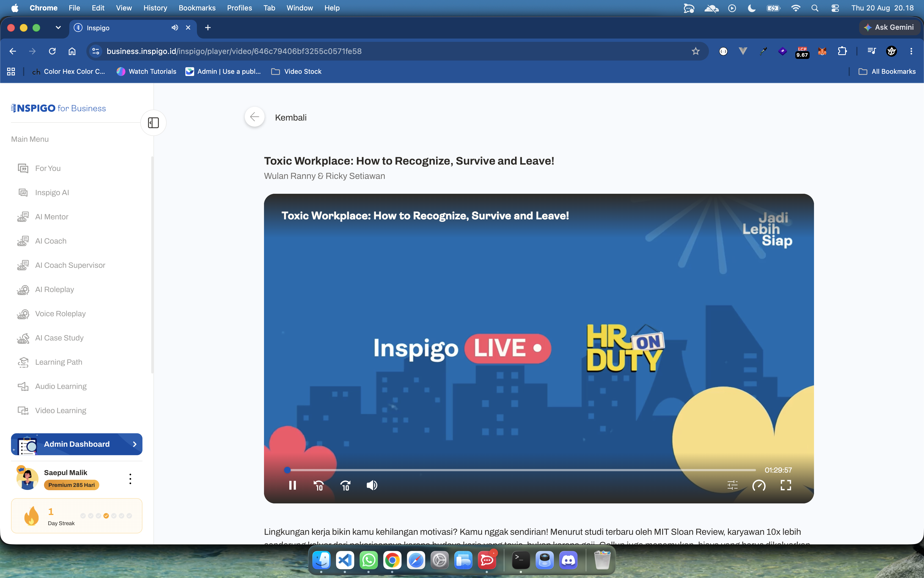Open WhatsApp from the Dock
The image size is (924, 578).
pyautogui.click(x=369, y=560)
